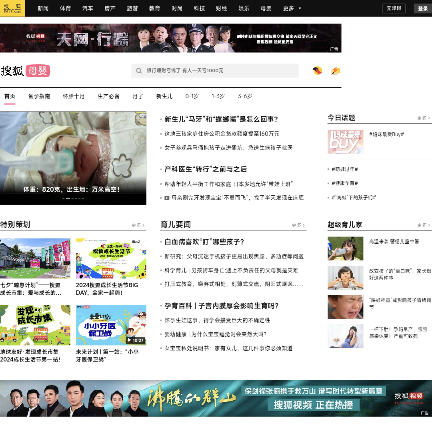Click 更多 arrow next to 今日话题

pyautogui.click(x=424, y=118)
